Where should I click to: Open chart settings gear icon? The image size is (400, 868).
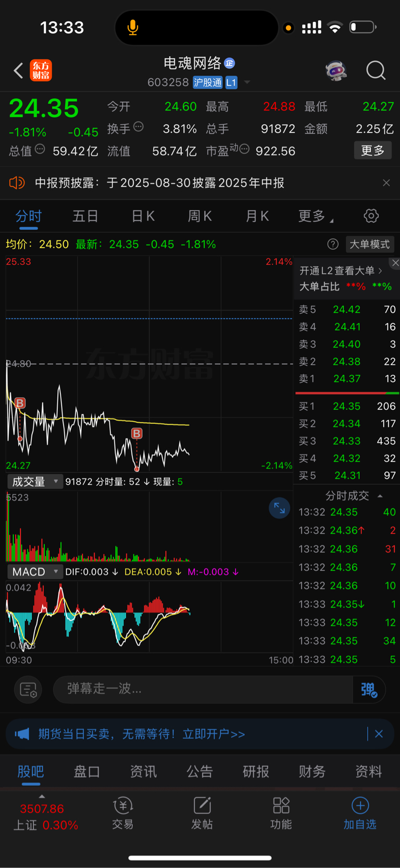(x=371, y=216)
